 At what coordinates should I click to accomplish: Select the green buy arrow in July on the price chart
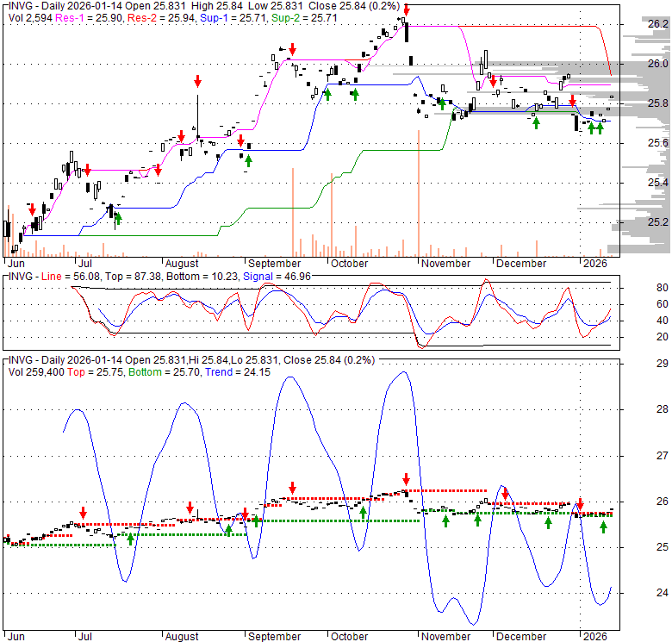coord(118,218)
